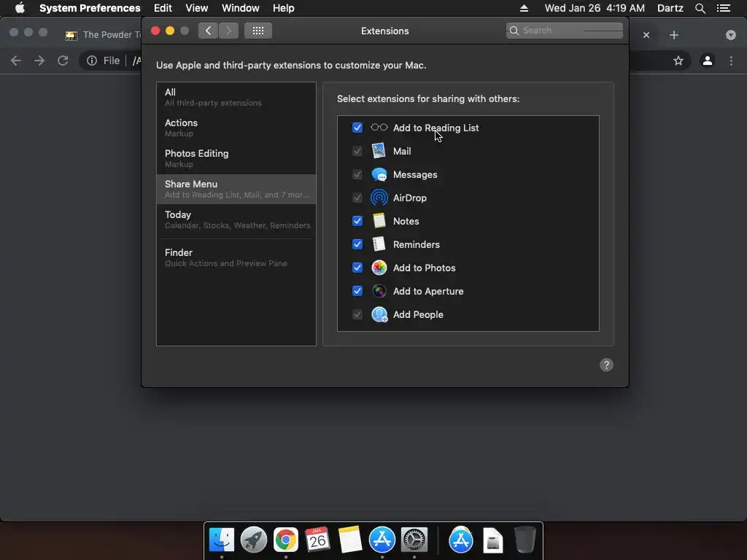Open Spotlight search in menu bar
The width and height of the screenshot is (747, 560).
coord(700,8)
